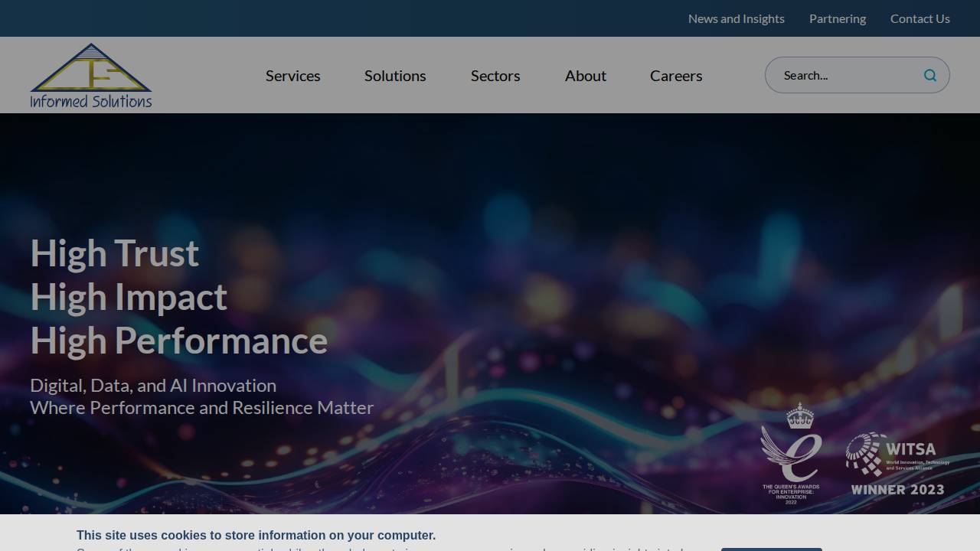Accept cookies in the banner

pyautogui.click(x=772, y=549)
